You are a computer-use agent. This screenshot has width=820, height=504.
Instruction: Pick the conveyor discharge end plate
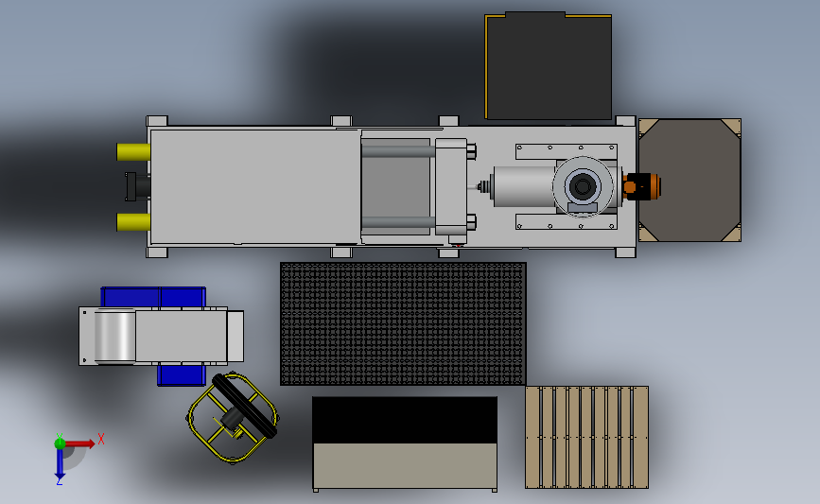[236, 337]
